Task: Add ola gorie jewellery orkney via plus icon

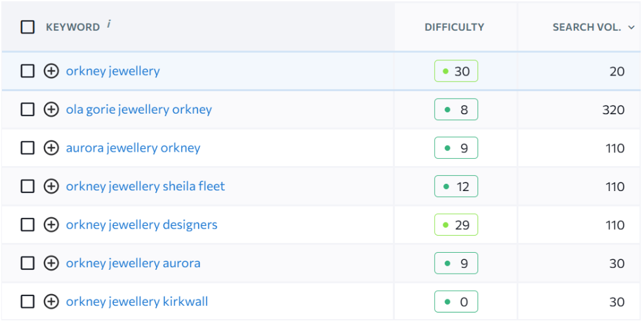Action: point(51,110)
